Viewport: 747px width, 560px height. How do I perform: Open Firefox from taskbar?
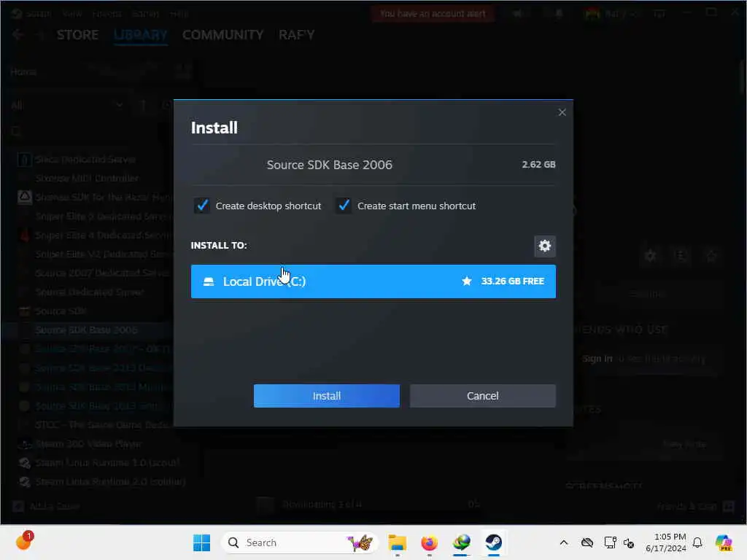[429, 542]
